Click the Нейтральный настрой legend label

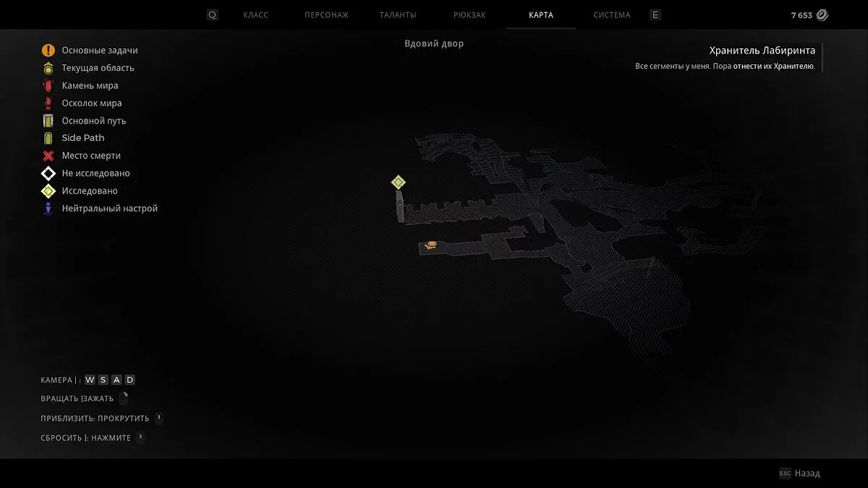tap(110, 208)
